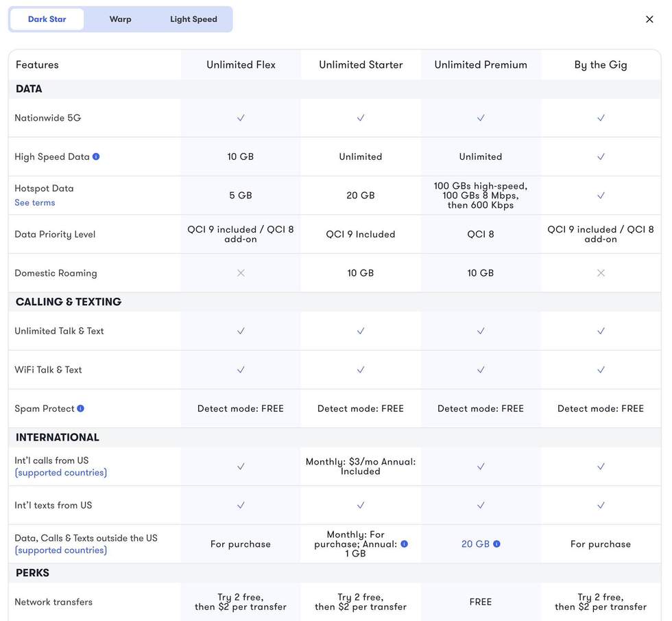Image resolution: width=672 pixels, height=621 pixels.
Task: Click Int'l calls checkmark under Unlimited Premium
Action: coord(481,466)
